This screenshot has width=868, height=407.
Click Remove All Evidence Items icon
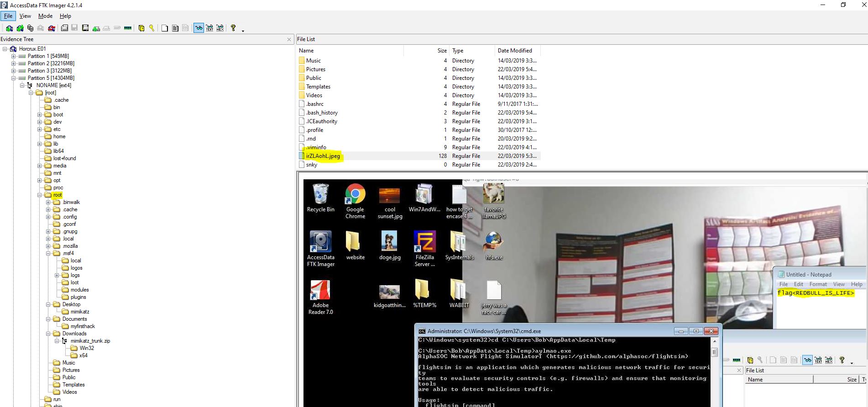coord(52,28)
